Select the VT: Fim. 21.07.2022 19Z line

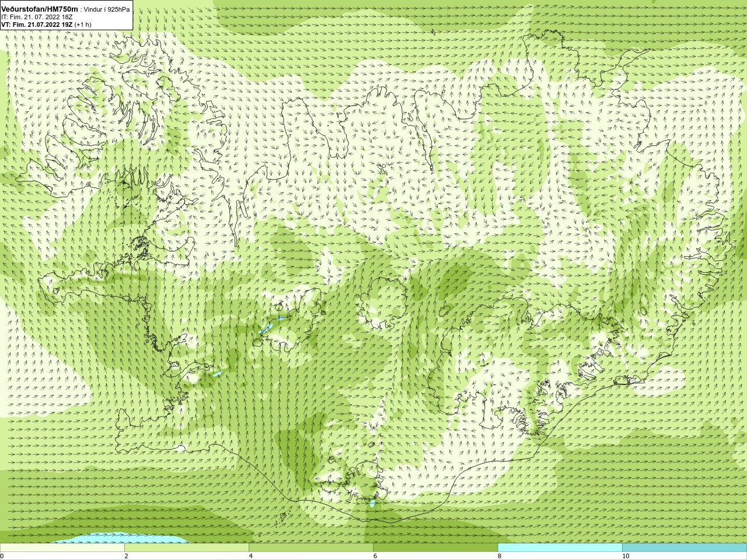pos(37,25)
